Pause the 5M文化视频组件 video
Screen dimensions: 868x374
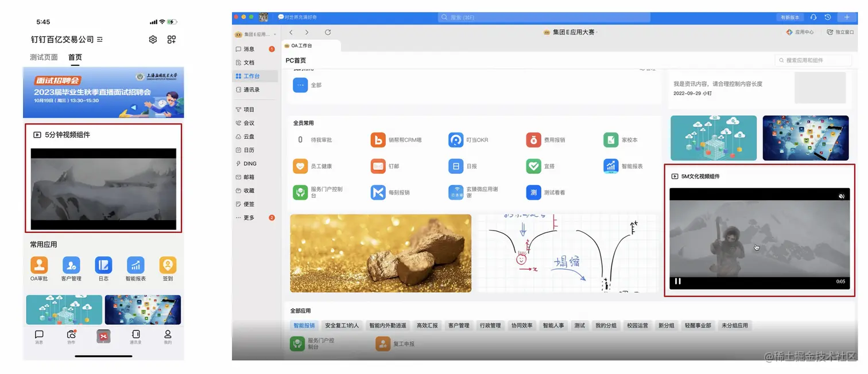(678, 281)
